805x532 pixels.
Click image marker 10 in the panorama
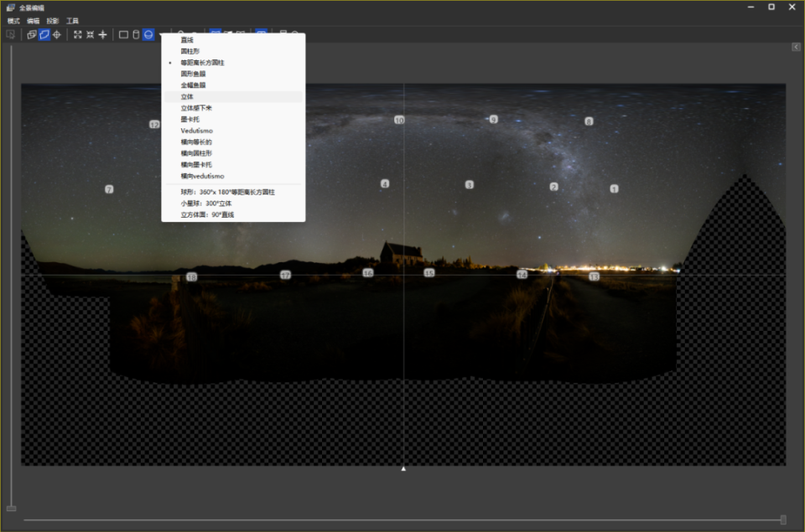(399, 121)
